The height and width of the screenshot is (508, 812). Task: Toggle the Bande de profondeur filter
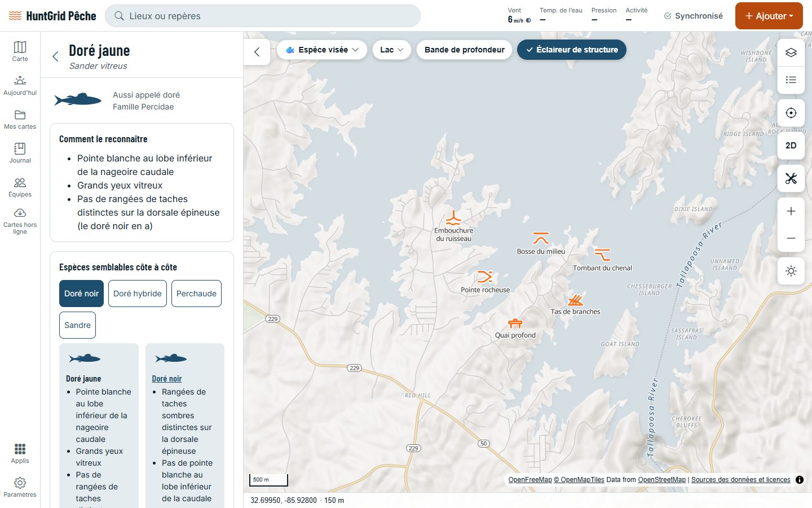coord(465,50)
